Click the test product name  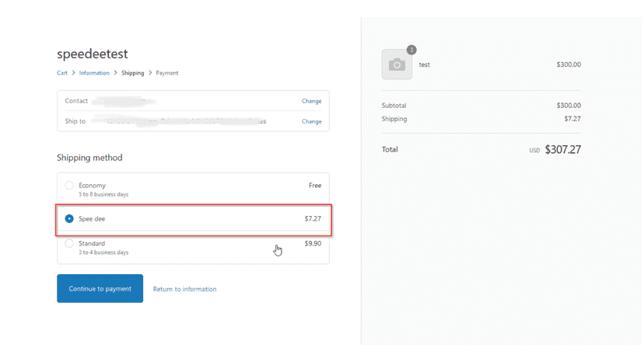pos(424,64)
